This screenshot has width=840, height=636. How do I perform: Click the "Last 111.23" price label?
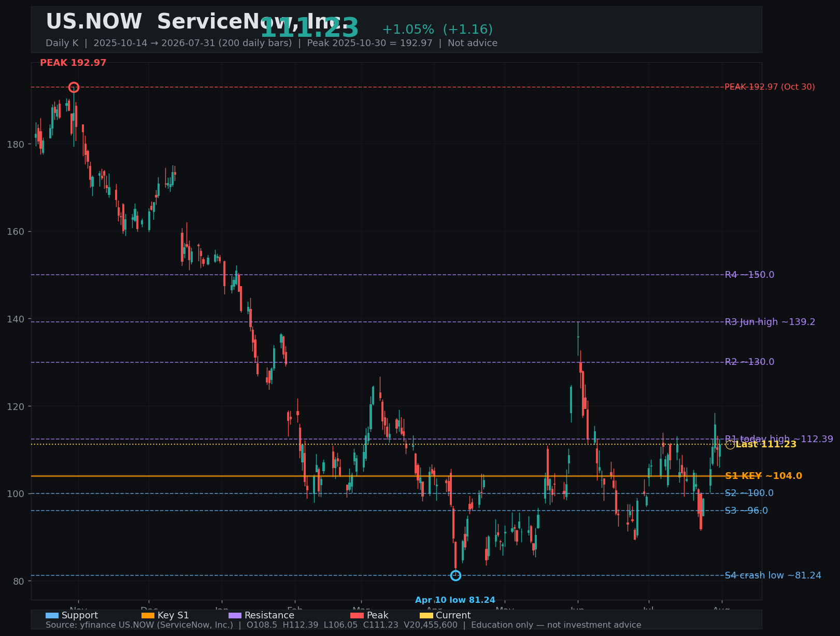(x=766, y=444)
